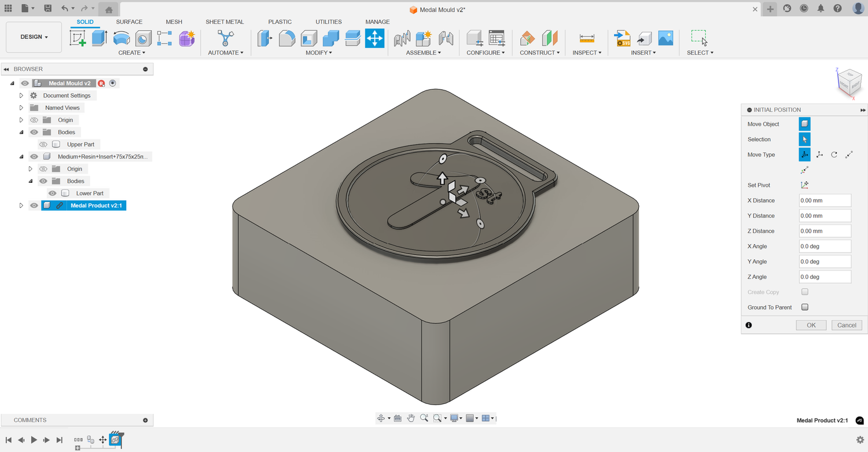
Task: Expand the Document Settings node
Action: [21, 95]
